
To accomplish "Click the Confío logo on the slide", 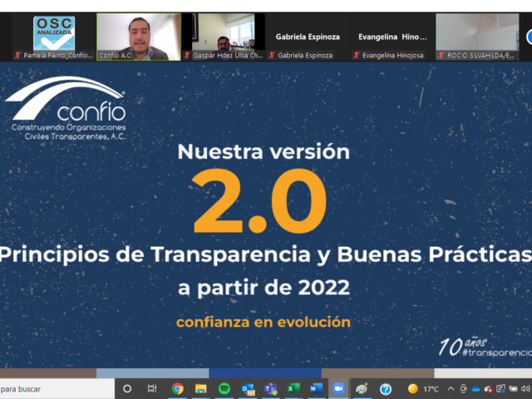I will (x=66, y=108).
